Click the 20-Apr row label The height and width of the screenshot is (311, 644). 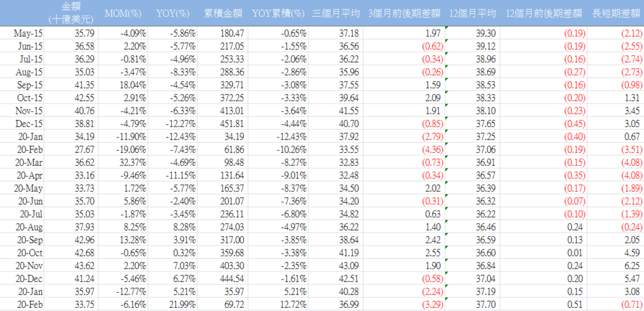click(30, 175)
